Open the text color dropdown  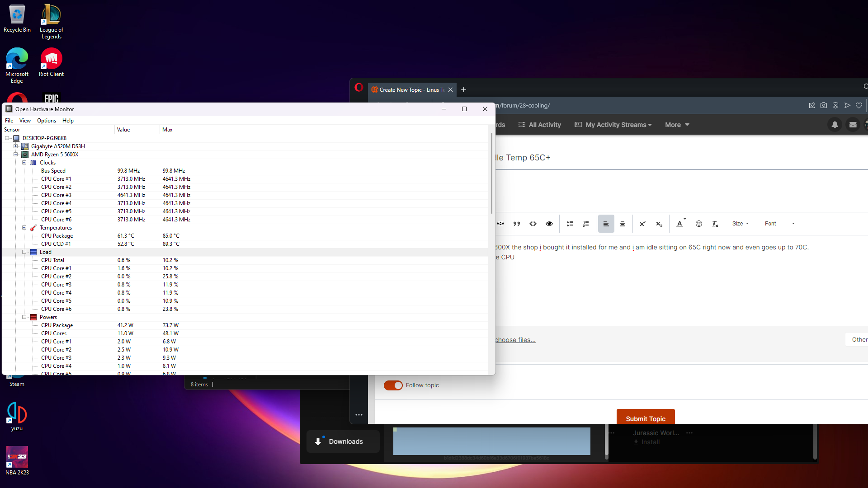point(681,224)
